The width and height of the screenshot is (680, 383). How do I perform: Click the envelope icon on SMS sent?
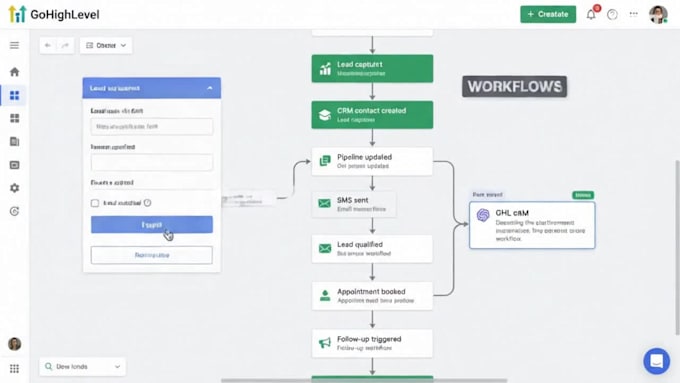tap(324, 203)
